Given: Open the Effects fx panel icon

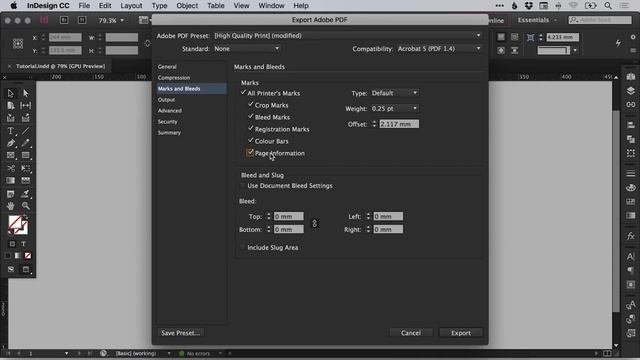Looking at the screenshot, I should (631, 236).
